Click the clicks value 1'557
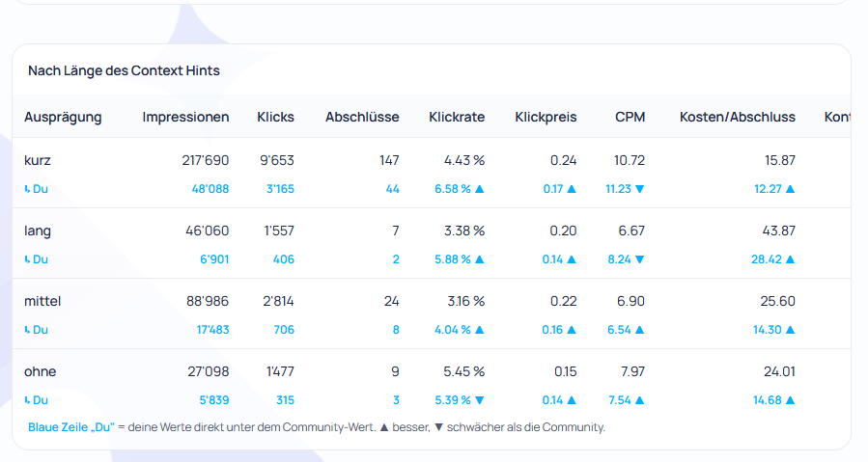The height and width of the screenshot is (462, 868). click(x=279, y=231)
